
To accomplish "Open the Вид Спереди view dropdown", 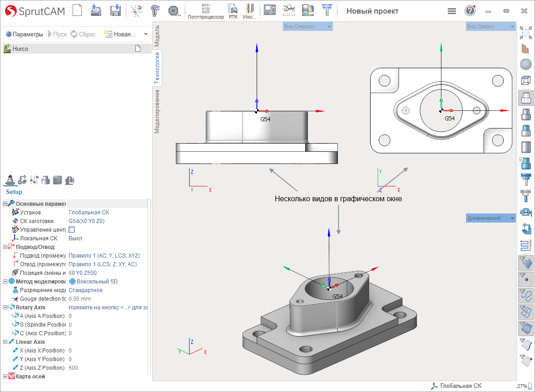I will [x=308, y=26].
